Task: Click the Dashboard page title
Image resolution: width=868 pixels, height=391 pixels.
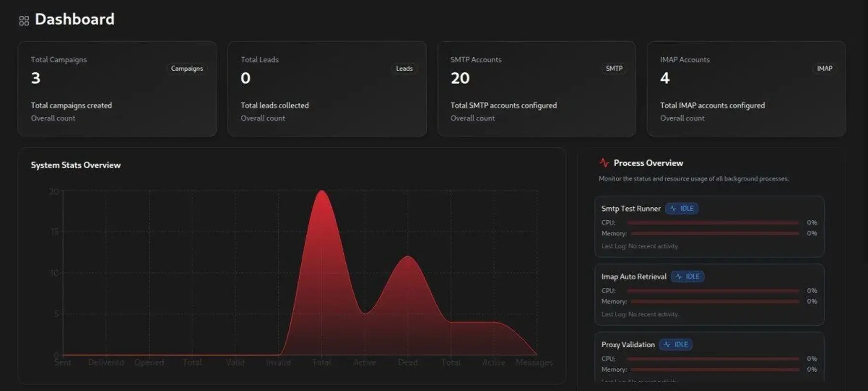Action: click(75, 19)
